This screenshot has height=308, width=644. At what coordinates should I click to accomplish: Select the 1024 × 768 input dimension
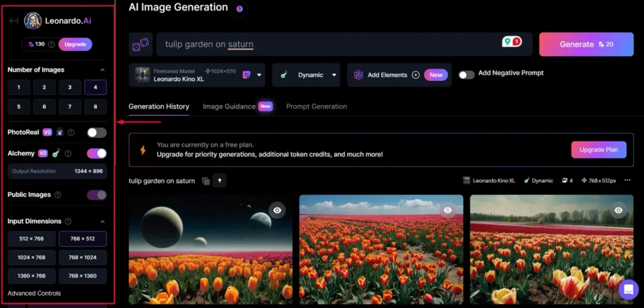click(x=31, y=257)
